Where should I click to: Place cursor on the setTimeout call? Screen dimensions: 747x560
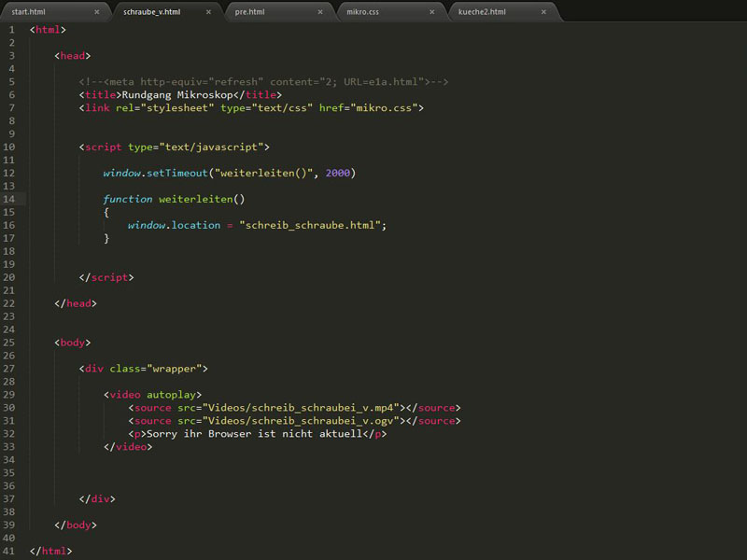tap(177, 173)
